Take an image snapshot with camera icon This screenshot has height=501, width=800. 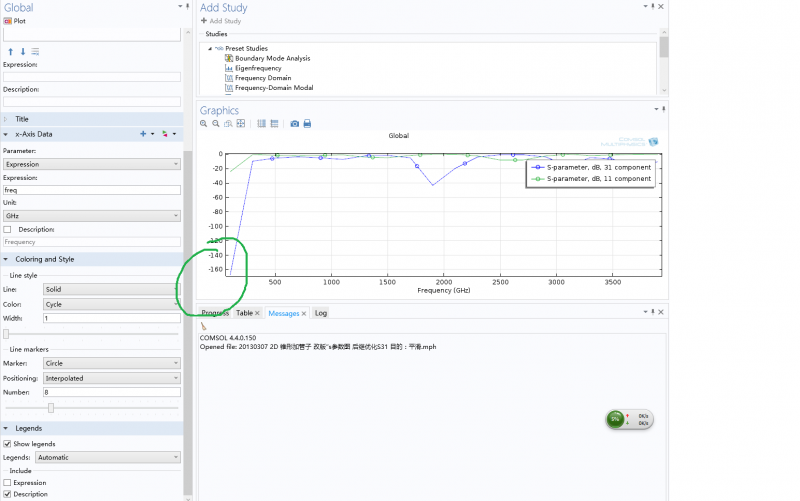pos(294,123)
